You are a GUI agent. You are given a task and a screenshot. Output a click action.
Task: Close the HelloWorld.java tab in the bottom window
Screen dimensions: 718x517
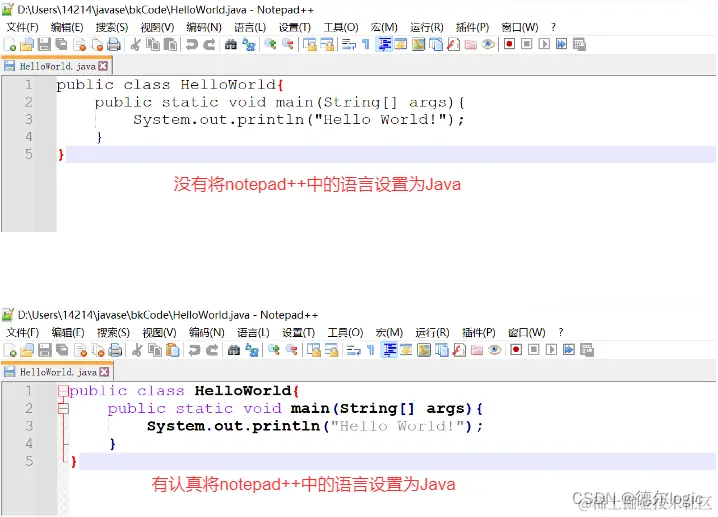click(x=104, y=372)
